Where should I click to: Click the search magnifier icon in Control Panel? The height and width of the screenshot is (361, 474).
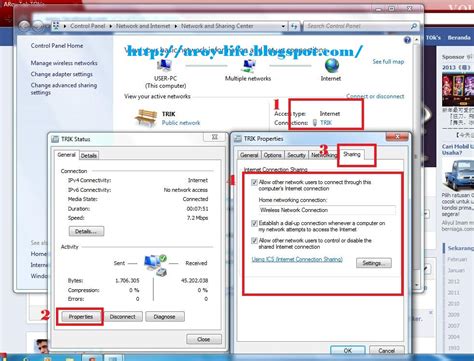click(x=413, y=26)
